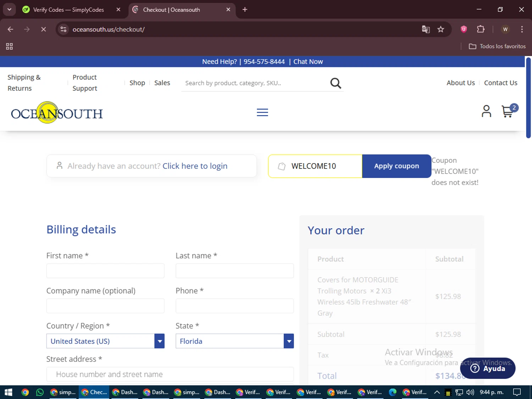Viewport: 532px width, 399px height.
Task: Open the shopping cart with 2 items
Action: click(509, 111)
